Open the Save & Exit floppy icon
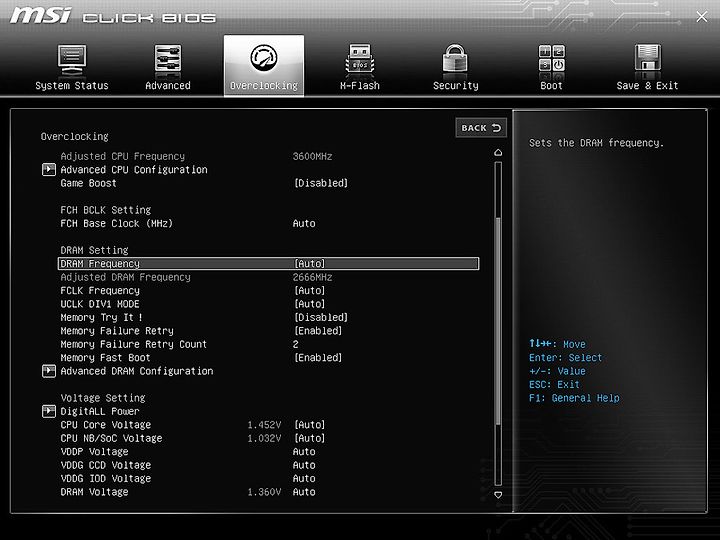This screenshot has height=540, width=720. point(647,58)
